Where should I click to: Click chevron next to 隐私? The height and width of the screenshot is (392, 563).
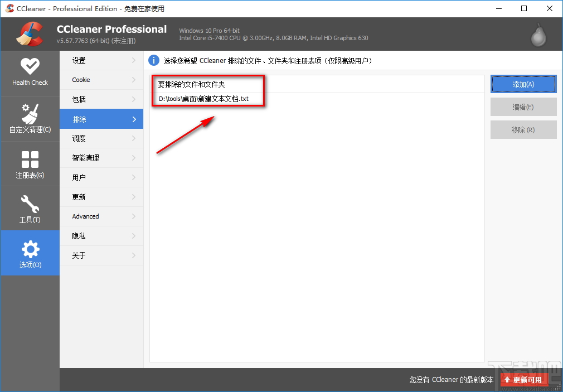pyautogui.click(x=134, y=236)
